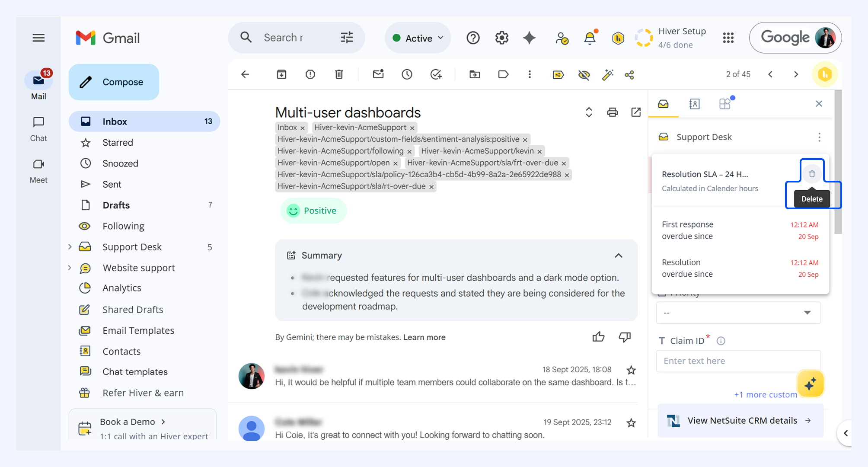Switch to the Mail tab

tap(38, 85)
